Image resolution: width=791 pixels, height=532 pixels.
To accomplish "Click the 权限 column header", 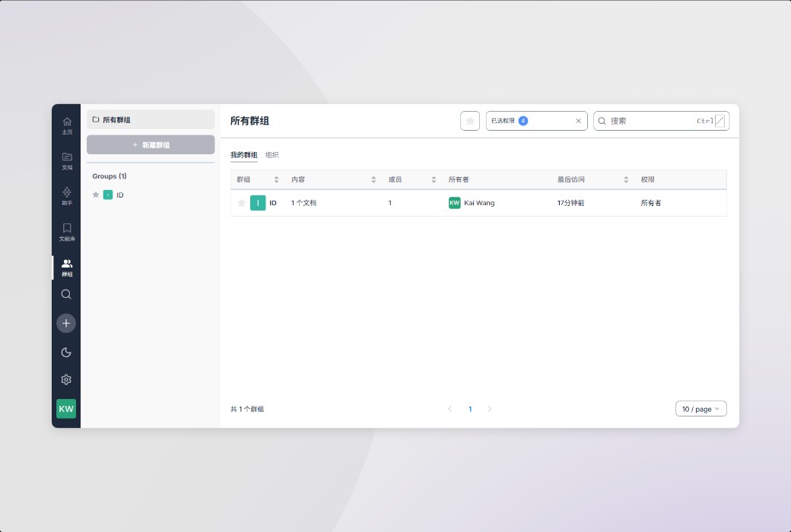I will (x=648, y=179).
